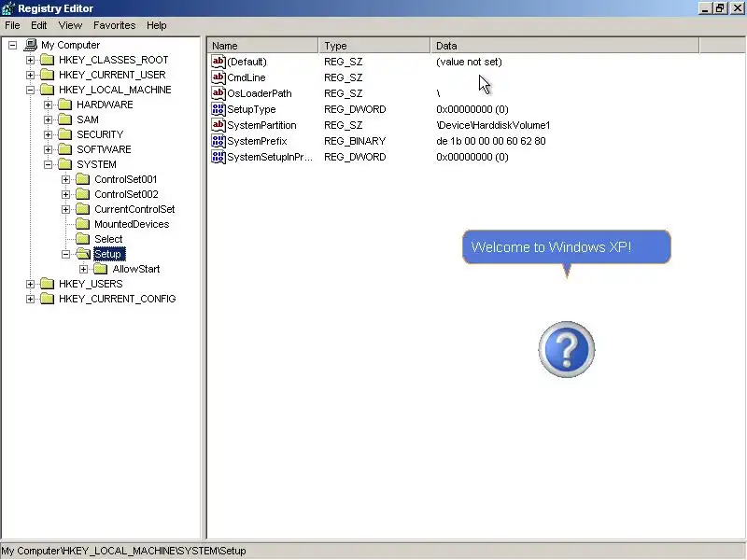747x560 pixels.
Task: Click the My Computer icon
Action: pyautogui.click(x=31, y=45)
